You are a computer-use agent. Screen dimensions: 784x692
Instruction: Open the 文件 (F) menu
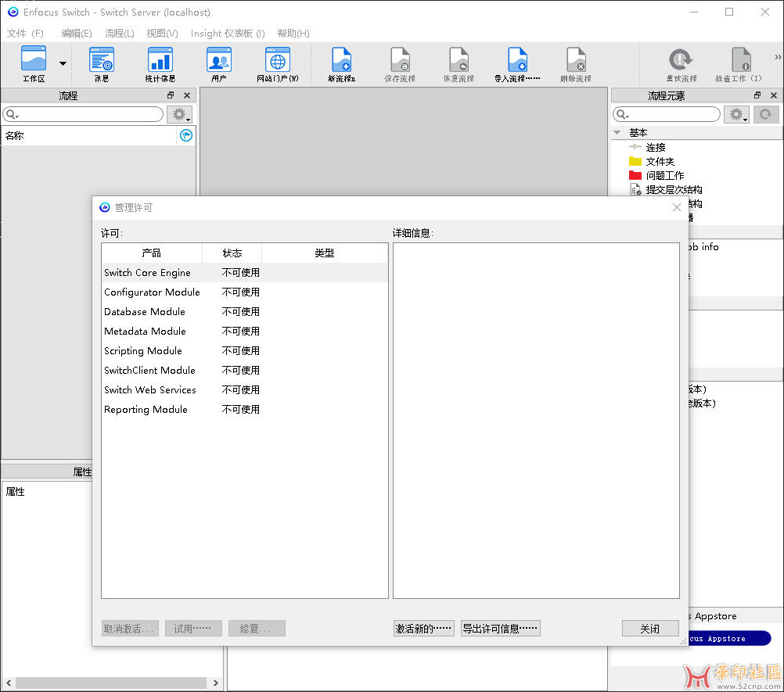coord(25,34)
